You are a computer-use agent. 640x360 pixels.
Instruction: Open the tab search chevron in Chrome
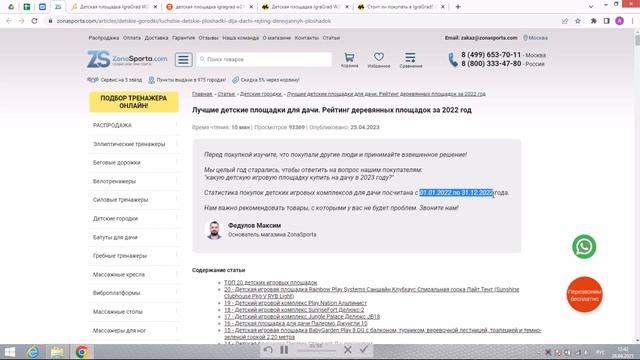coord(591,7)
